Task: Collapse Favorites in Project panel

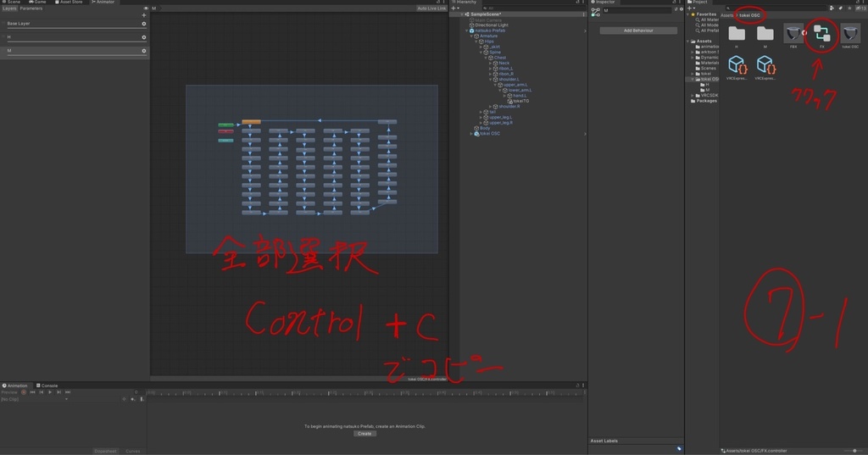Action: 688,14
